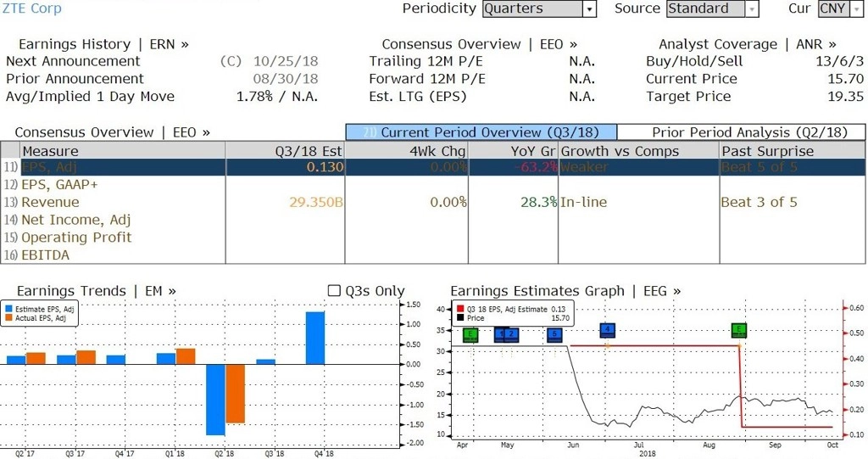
Task: Click the Trailing 12M P/E N.A. value
Action: pyautogui.click(x=581, y=61)
